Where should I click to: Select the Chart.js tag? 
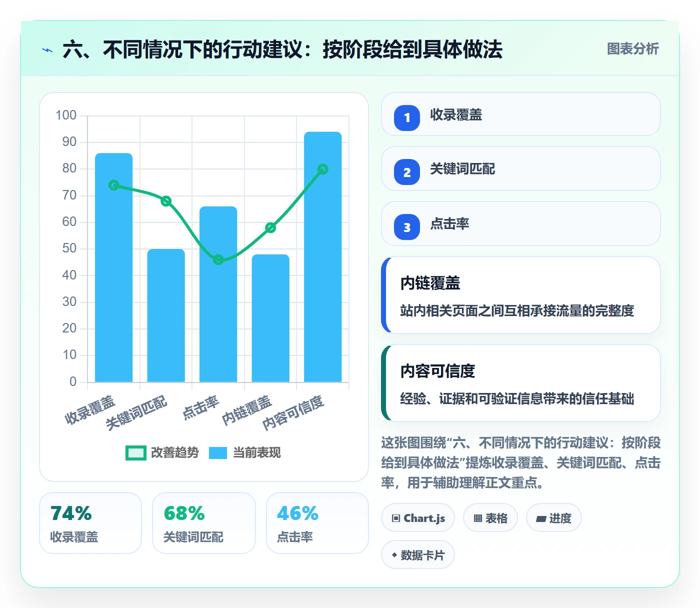[418, 518]
